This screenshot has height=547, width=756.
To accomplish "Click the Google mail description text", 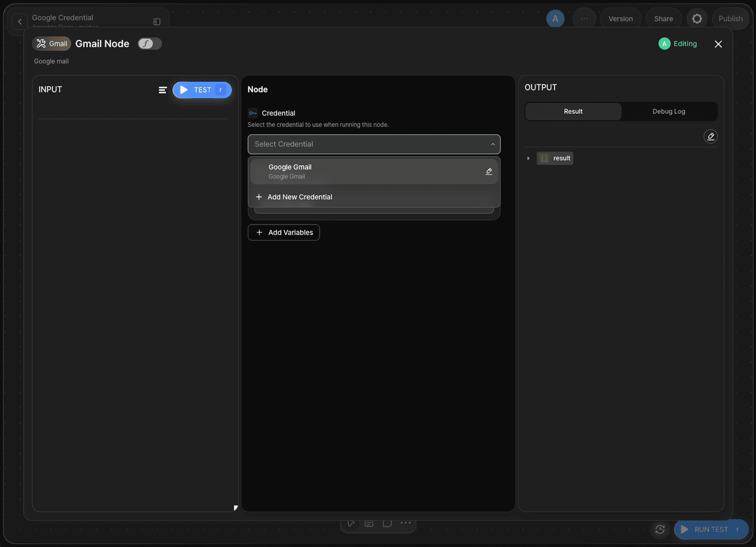I will click(51, 61).
